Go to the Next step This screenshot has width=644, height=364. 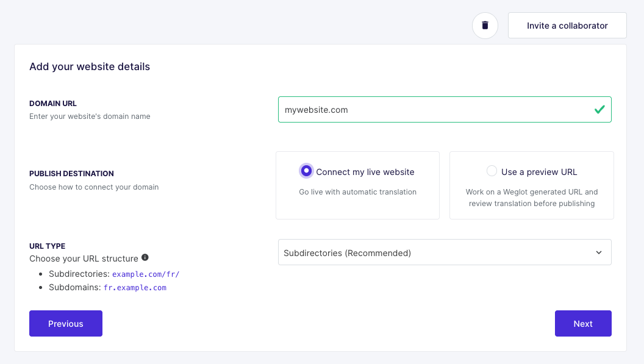[583, 323]
